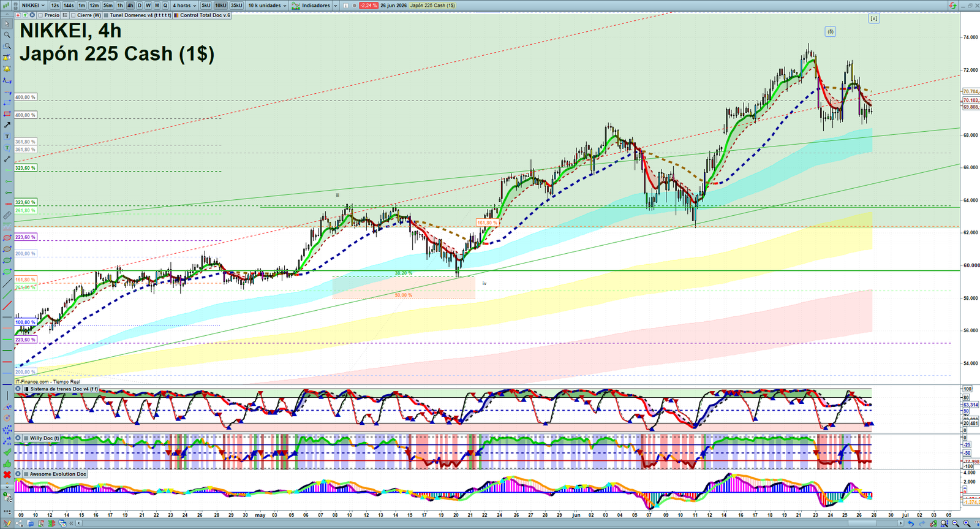Click the 35kU units button

(x=236, y=6)
